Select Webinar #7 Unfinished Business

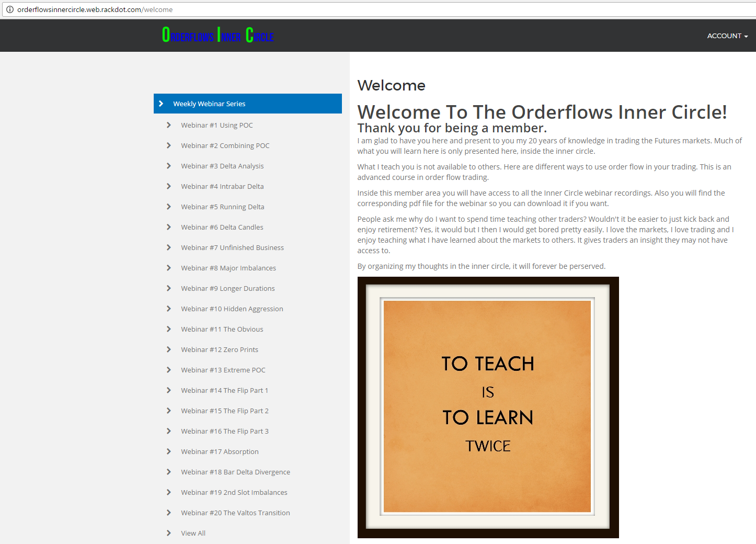[x=232, y=247]
